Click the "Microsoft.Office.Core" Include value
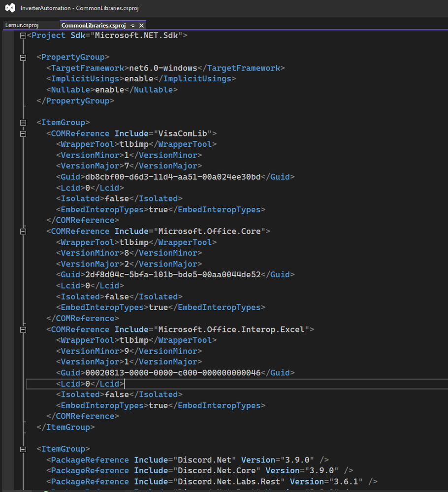Viewport: 448px width, 492px height. [209, 231]
